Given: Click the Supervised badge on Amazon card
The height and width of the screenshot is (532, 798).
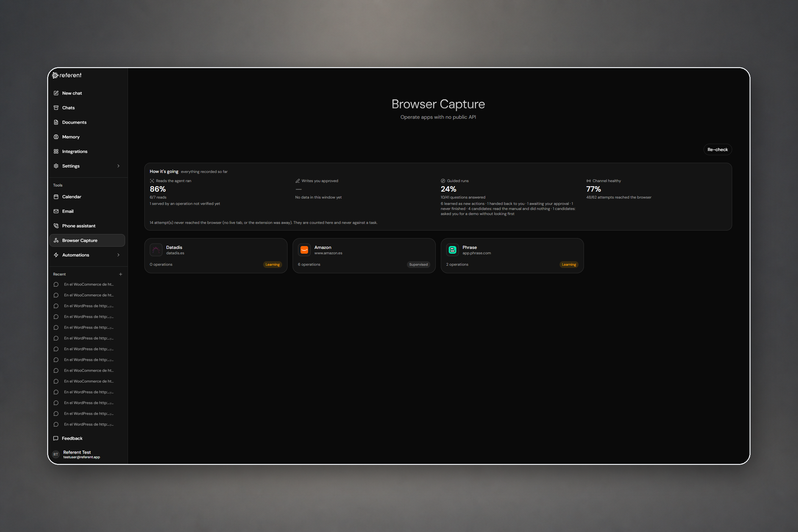Looking at the screenshot, I should 418,265.
